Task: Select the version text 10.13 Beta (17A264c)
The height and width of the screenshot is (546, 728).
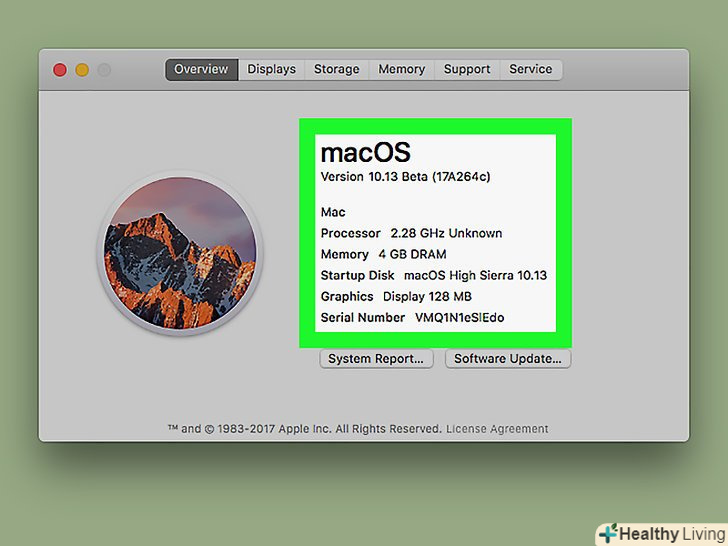Action: pyautogui.click(x=429, y=176)
